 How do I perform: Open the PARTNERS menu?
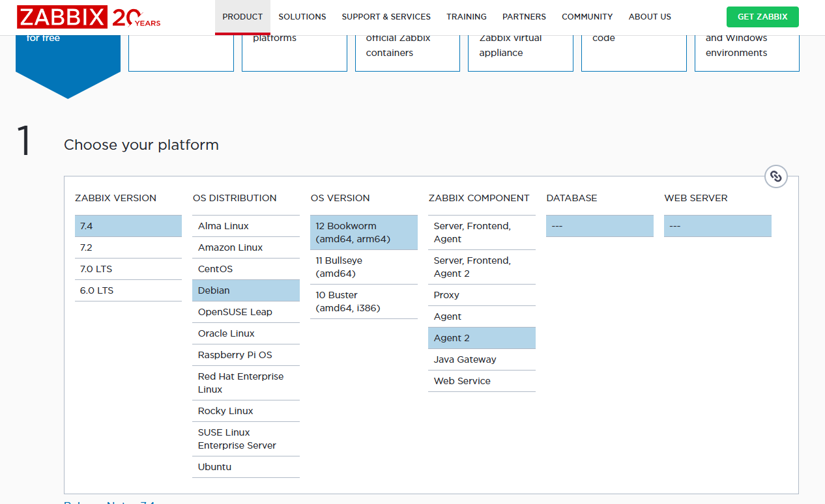tap(524, 17)
